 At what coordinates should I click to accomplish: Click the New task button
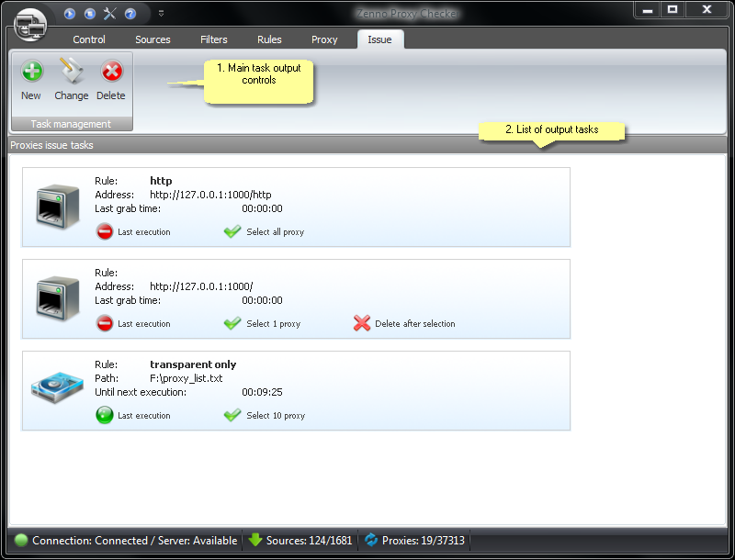click(x=31, y=80)
